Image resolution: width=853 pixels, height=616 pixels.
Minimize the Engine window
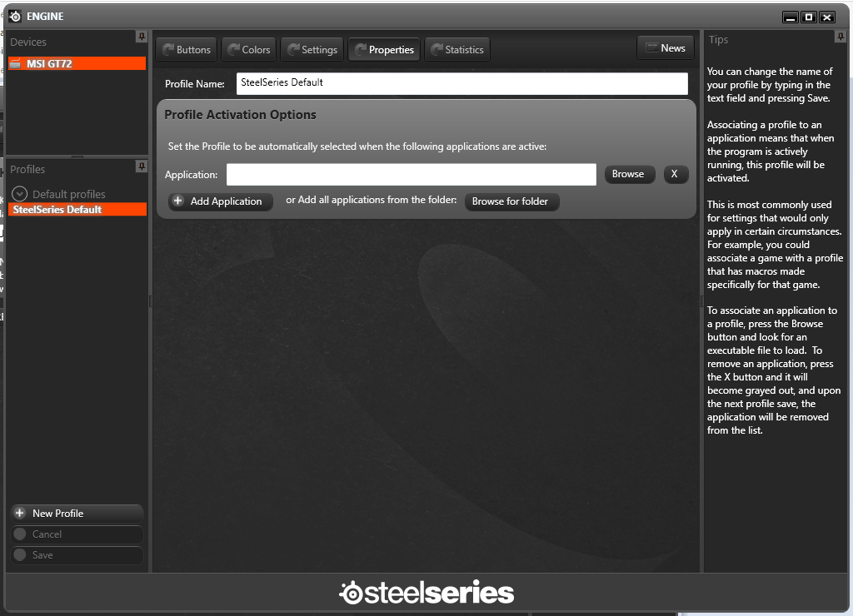pyautogui.click(x=791, y=17)
